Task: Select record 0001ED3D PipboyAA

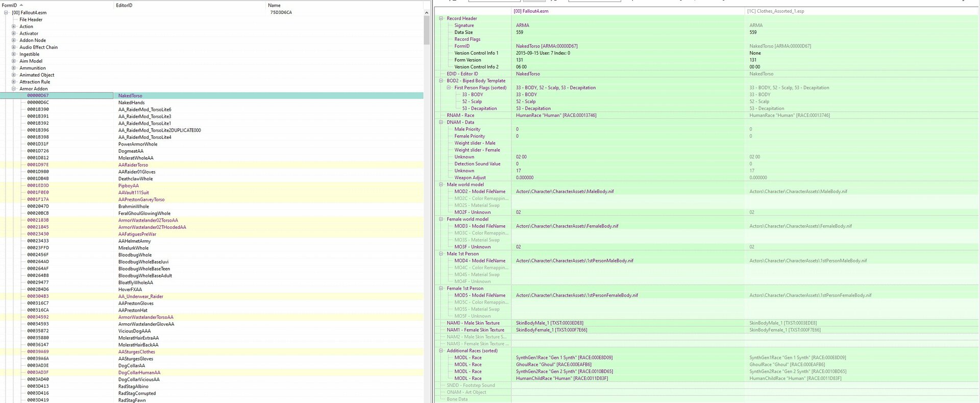Action: click(x=212, y=186)
